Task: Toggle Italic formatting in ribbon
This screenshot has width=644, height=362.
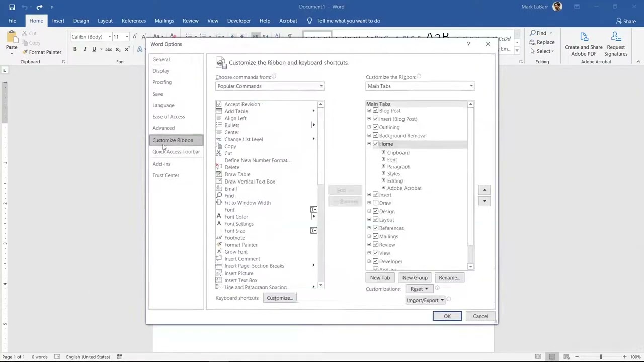Action: pos(85,49)
